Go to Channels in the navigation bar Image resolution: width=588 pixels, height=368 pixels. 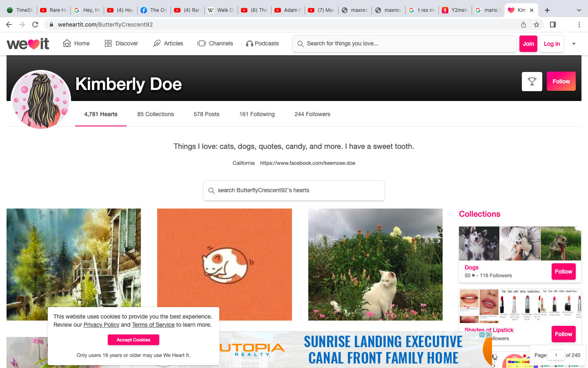tap(215, 43)
